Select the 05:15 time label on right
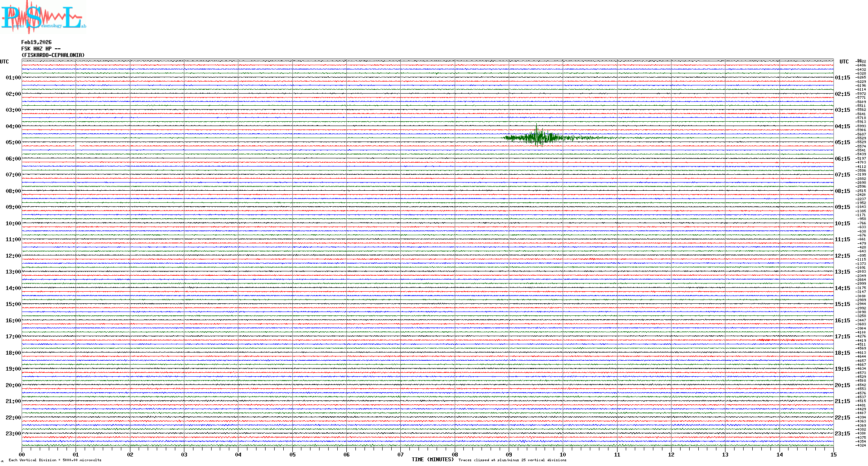Viewport: 868px width, 466px height. coord(842,142)
